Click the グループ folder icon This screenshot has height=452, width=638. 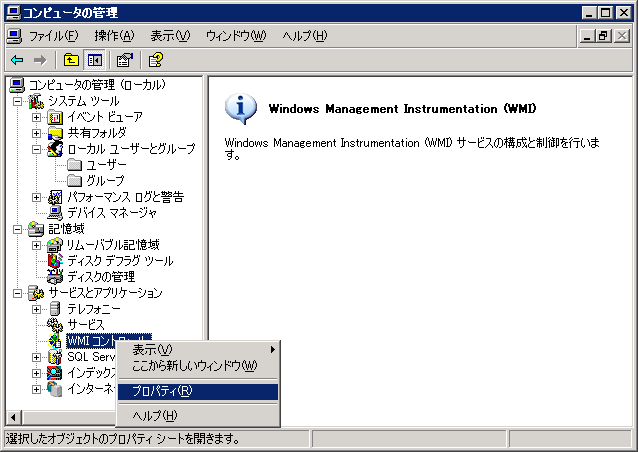click(74, 181)
